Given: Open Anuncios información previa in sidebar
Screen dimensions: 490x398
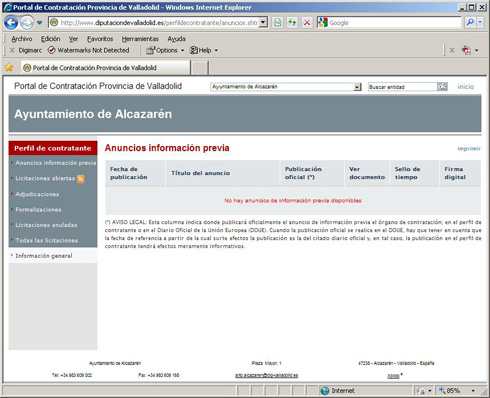Looking at the screenshot, I should (x=56, y=163).
